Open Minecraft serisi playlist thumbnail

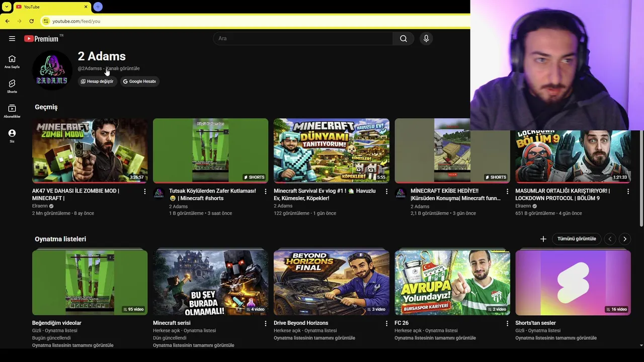point(211,283)
